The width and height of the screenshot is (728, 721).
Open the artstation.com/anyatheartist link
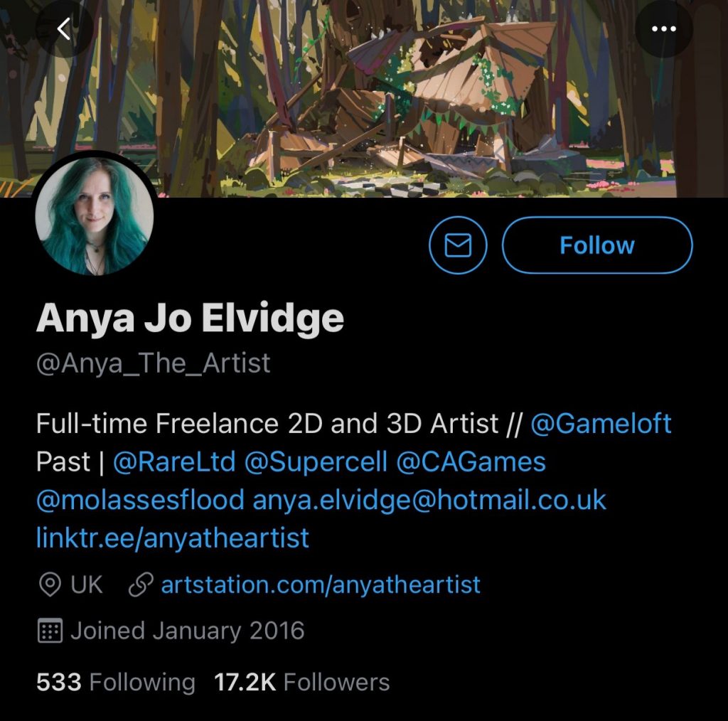pyautogui.click(x=320, y=584)
